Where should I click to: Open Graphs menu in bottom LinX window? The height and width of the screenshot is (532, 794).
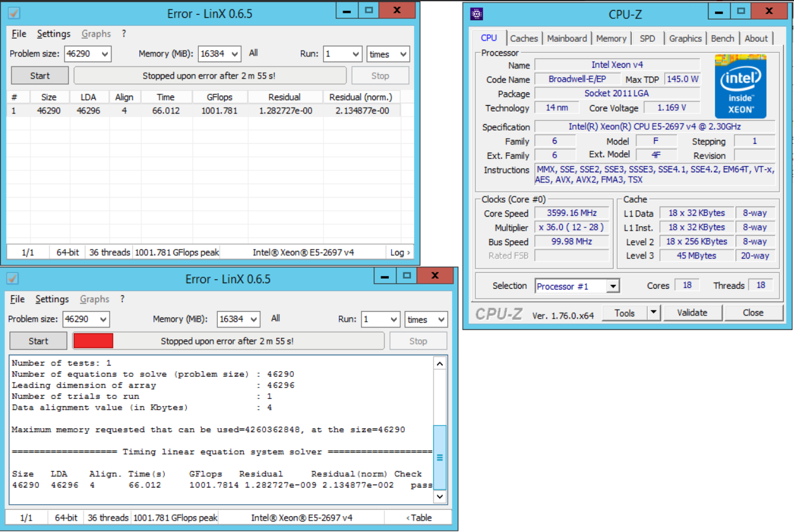tap(94, 299)
